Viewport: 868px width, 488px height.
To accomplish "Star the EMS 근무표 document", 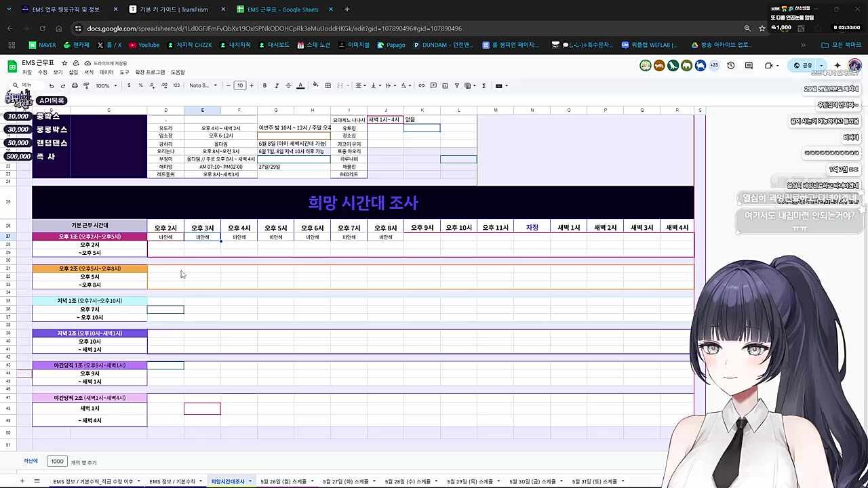I will (x=64, y=63).
